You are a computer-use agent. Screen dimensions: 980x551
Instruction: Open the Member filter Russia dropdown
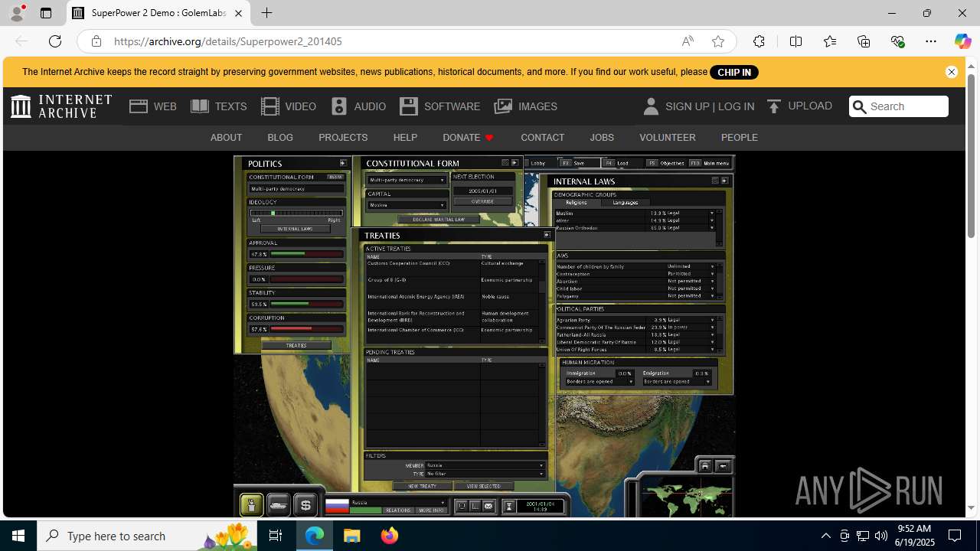coord(485,465)
